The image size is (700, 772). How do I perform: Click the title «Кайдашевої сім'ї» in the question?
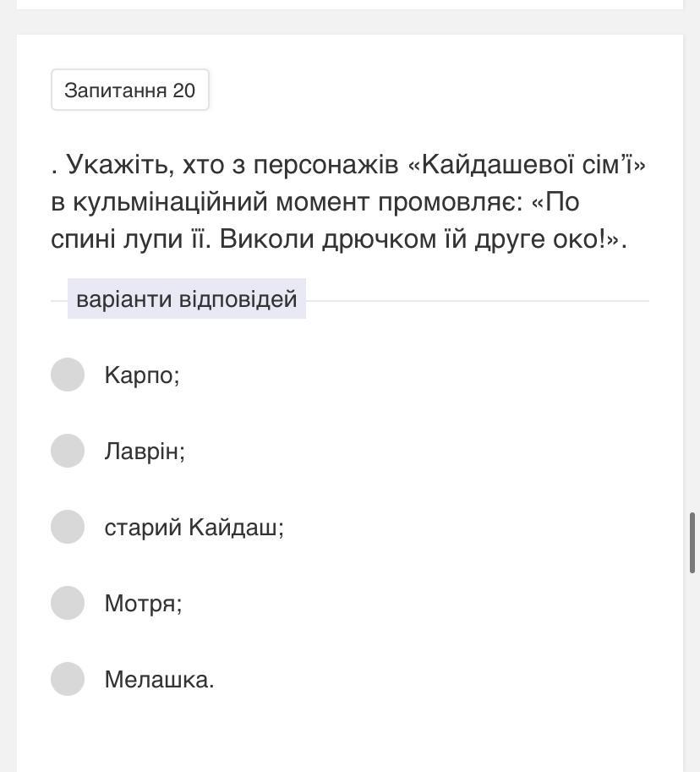tap(527, 164)
